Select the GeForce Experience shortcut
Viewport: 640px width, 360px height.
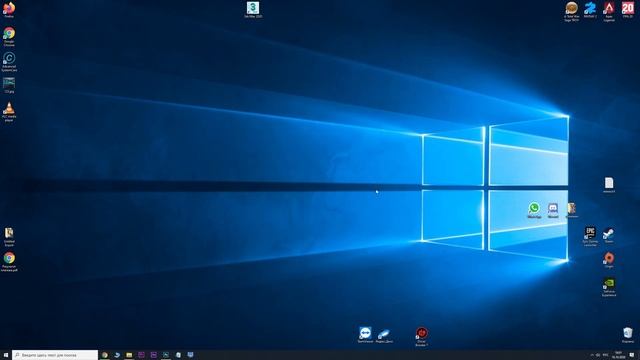click(x=609, y=287)
